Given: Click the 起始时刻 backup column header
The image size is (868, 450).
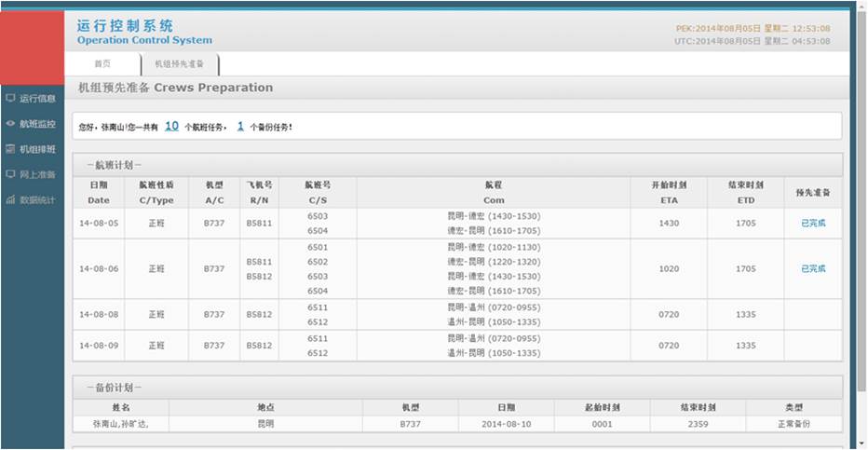Looking at the screenshot, I should tap(602, 407).
